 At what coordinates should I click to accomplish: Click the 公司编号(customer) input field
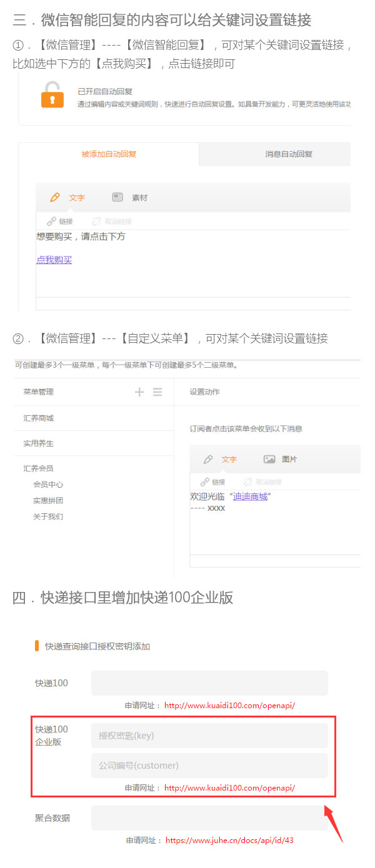[209, 766]
